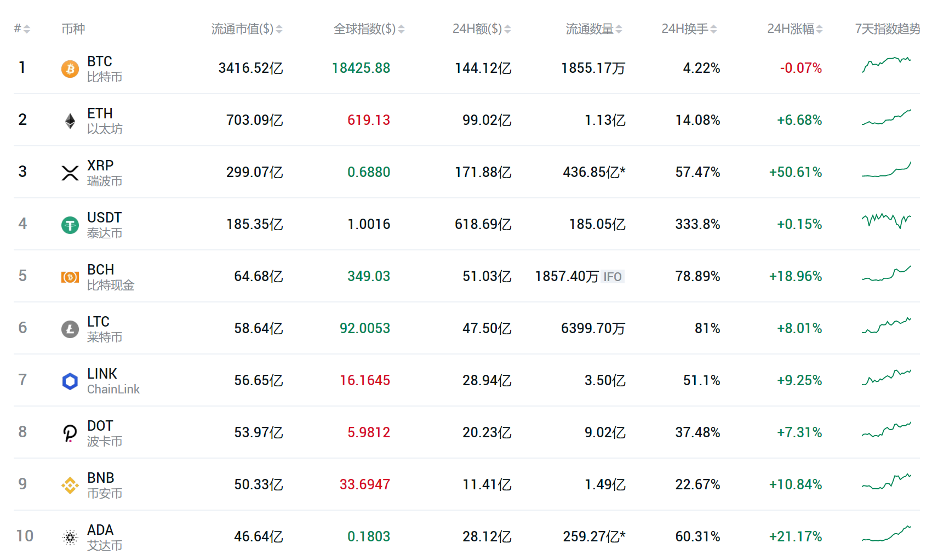Click BTC price 18425.88

(361, 68)
